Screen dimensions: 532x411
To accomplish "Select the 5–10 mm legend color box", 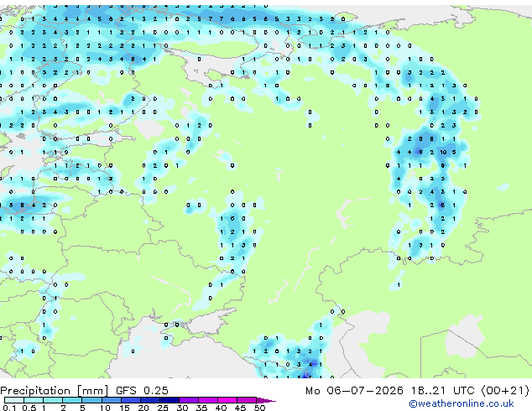I will (x=91, y=400).
